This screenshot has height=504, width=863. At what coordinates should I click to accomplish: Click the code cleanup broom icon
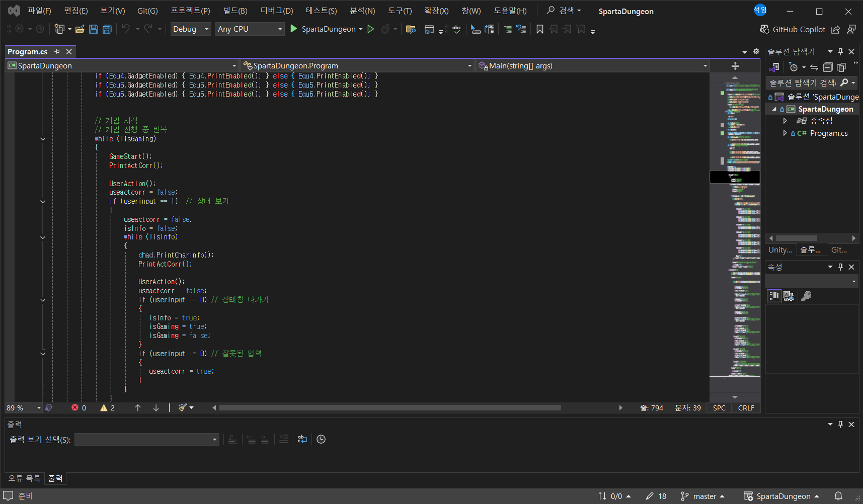pyautogui.click(x=183, y=408)
